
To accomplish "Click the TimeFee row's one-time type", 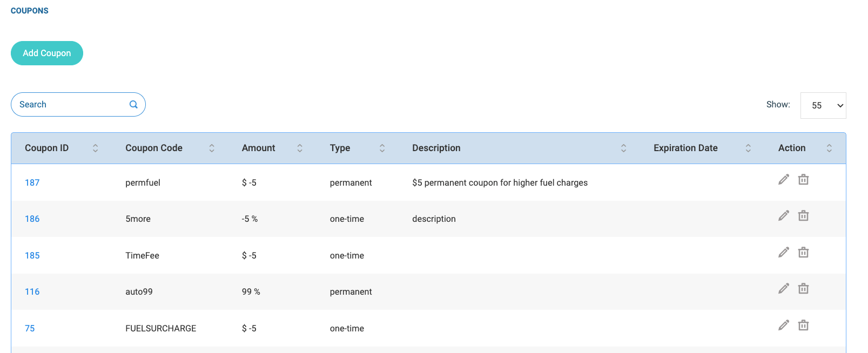I will pyautogui.click(x=347, y=256).
